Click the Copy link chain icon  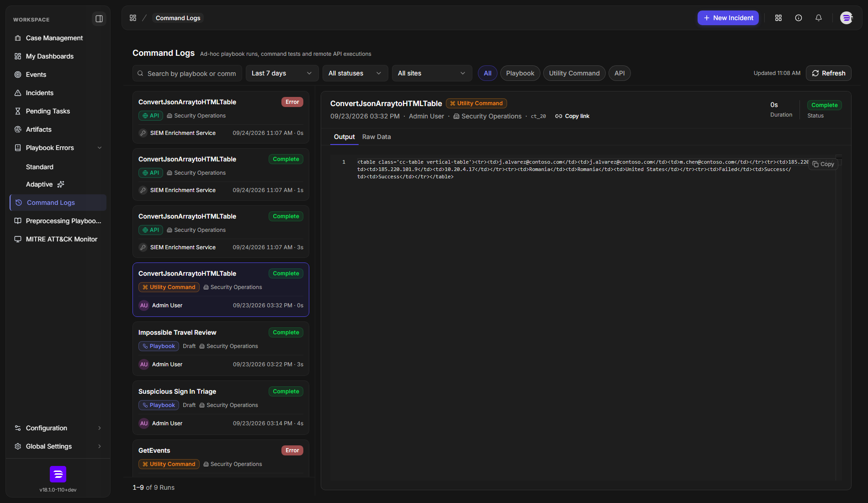pos(558,116)
